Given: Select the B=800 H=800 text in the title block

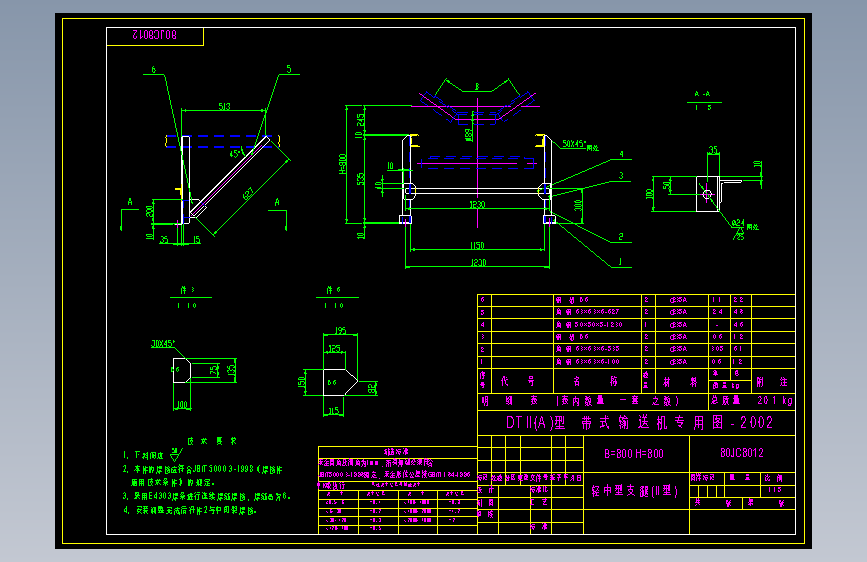Looking at the screenshot, I should [x=634, y=454].
